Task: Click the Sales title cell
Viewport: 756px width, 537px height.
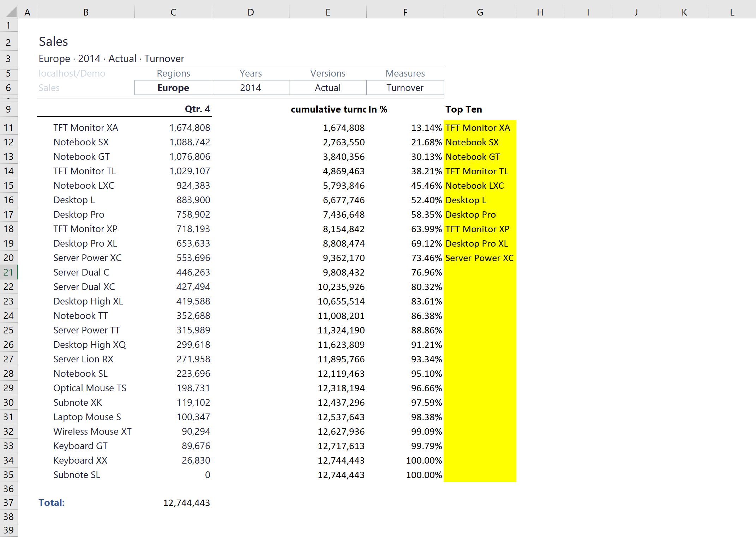Action: click(53, 42)
